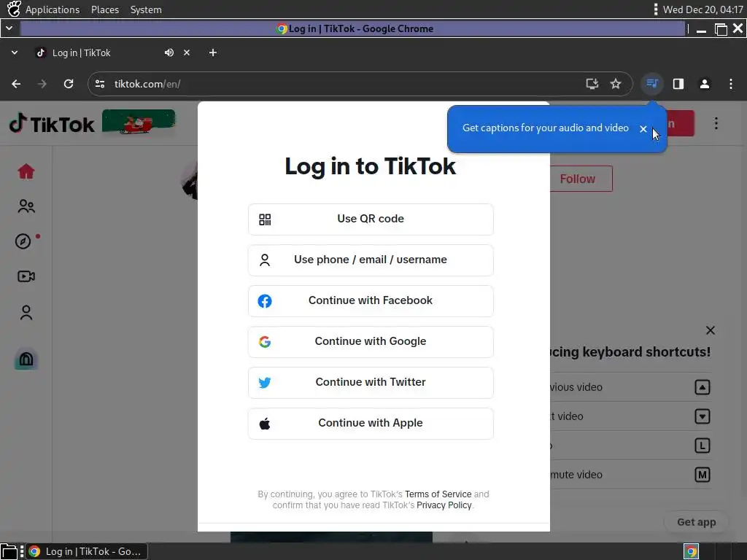This screenshot has width=747, height=560.
Task: Dismiss the captions tooltip with X
Action: (x=643, y=128)
